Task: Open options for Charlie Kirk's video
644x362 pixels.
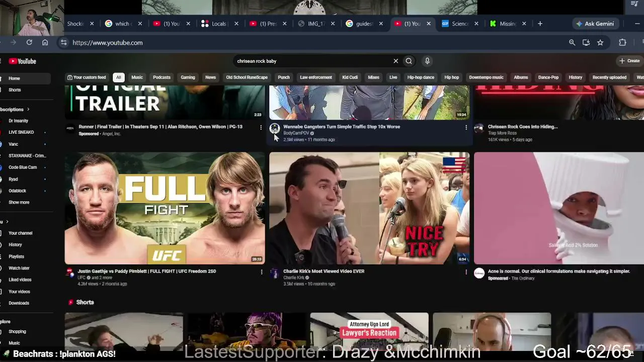Action: (x=466, y=272)
